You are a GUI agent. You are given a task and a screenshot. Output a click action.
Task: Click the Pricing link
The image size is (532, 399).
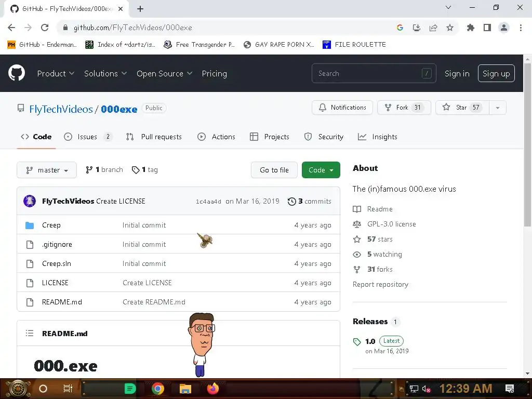[214, 73]
